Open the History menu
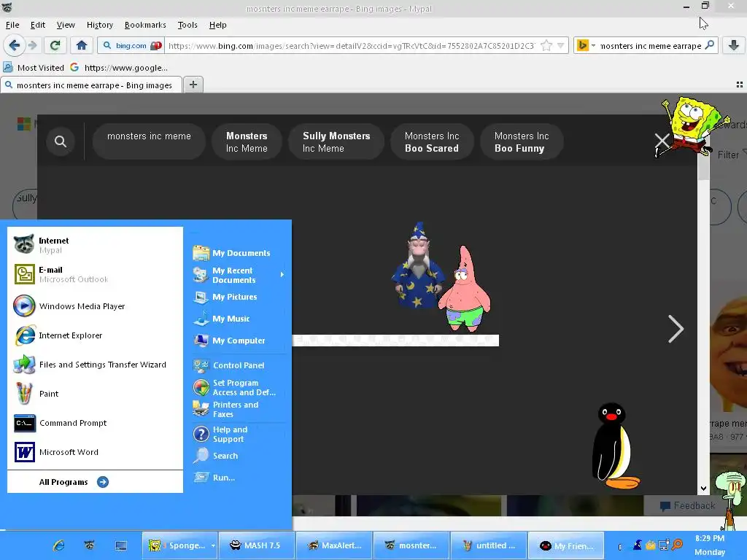The height and width of the screenshot is (560, 747). pos(99,25)
